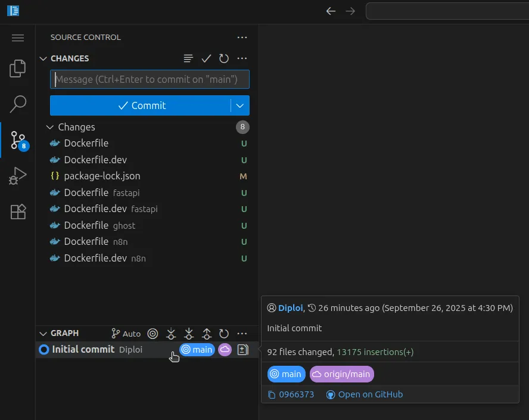The image size is (529, 420).
Task: Open the Run and Debug panel
Action: click(18, 176)
